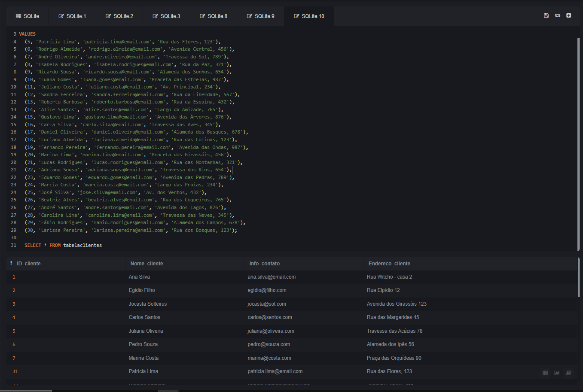The image size is (583, 392).
Task: Switch to the SQLite tab
Action: click(x=27, y=16)
